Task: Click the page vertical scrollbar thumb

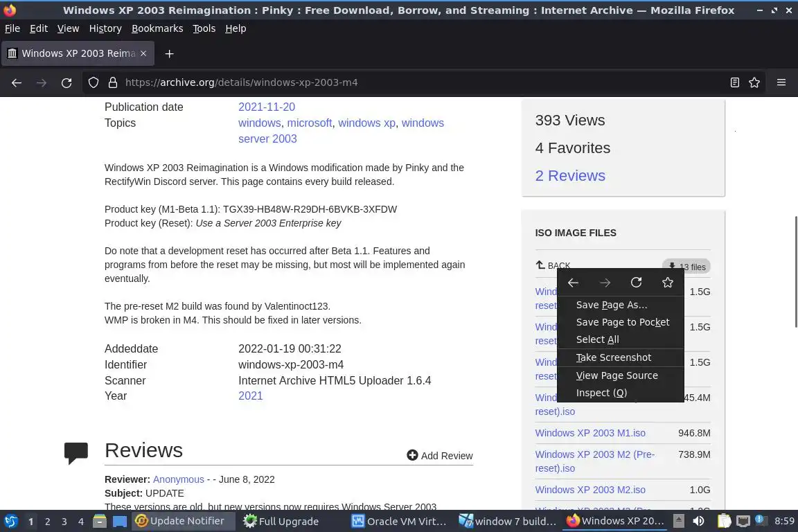Action: 795,272
